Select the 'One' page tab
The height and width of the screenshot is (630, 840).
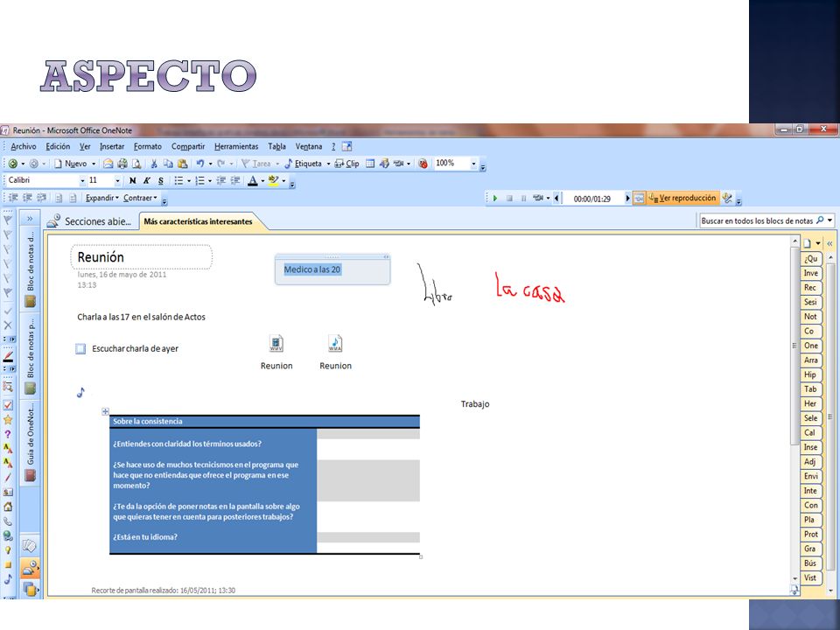[811, 346]
